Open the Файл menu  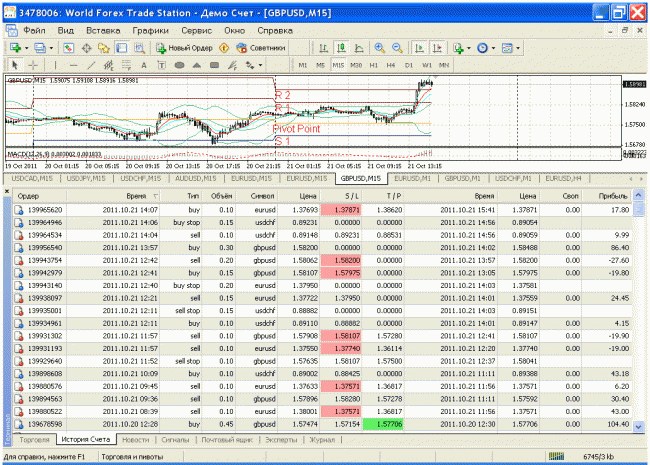click(x=34, y=31)
